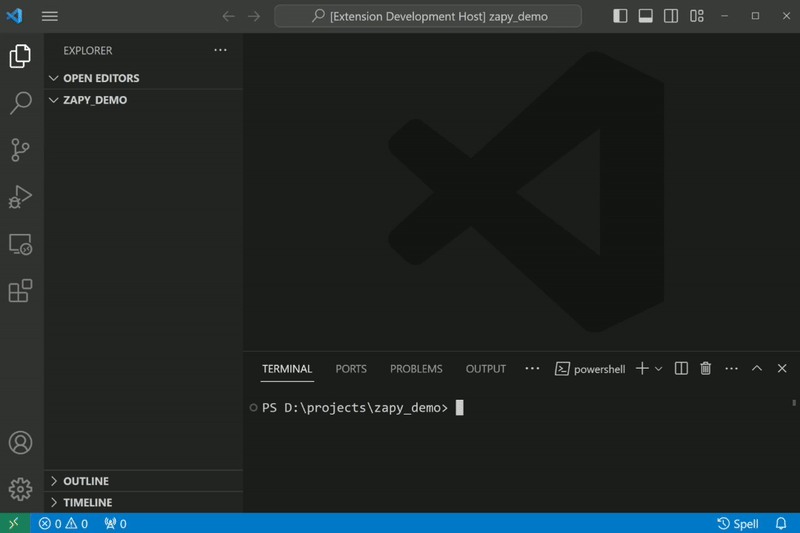This screenshot has height=533, width=800.
Task: Open the notifications bell
Action: (781, 524)
